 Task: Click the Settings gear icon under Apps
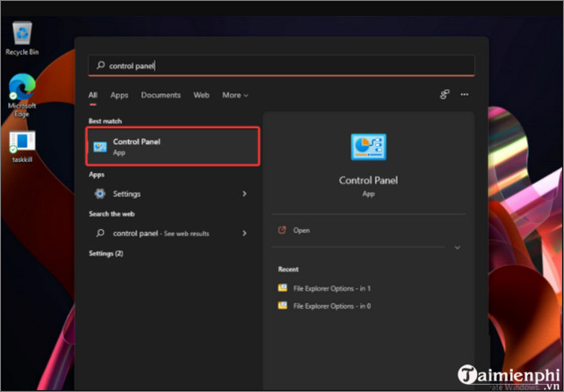click(100, 193)
